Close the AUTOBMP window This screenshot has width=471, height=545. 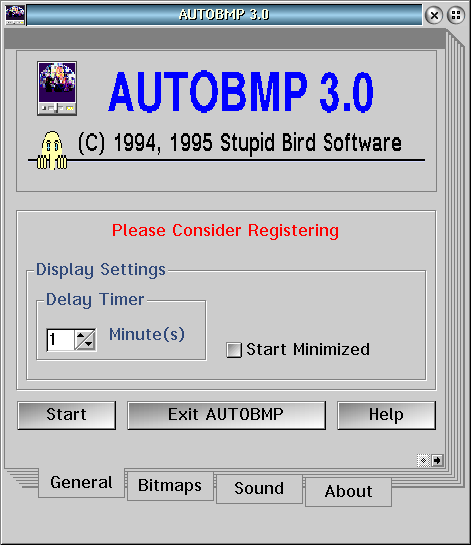(434, 15)
